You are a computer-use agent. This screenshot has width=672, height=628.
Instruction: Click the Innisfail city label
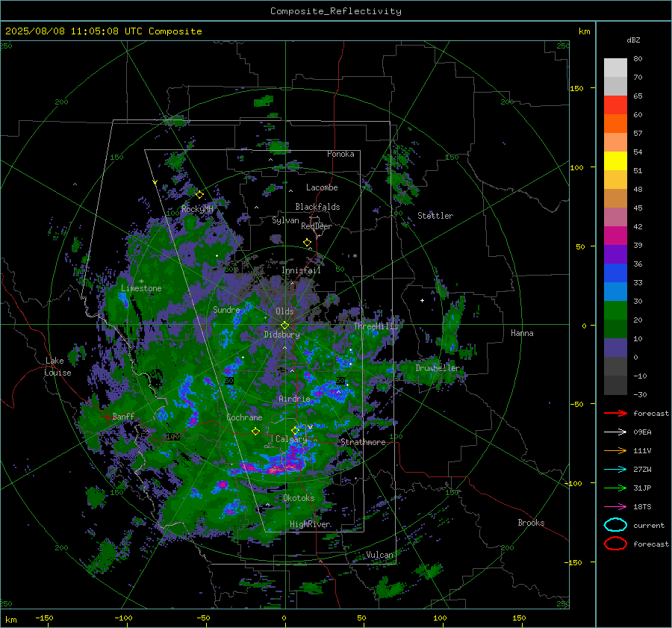[x=301, y=270]
